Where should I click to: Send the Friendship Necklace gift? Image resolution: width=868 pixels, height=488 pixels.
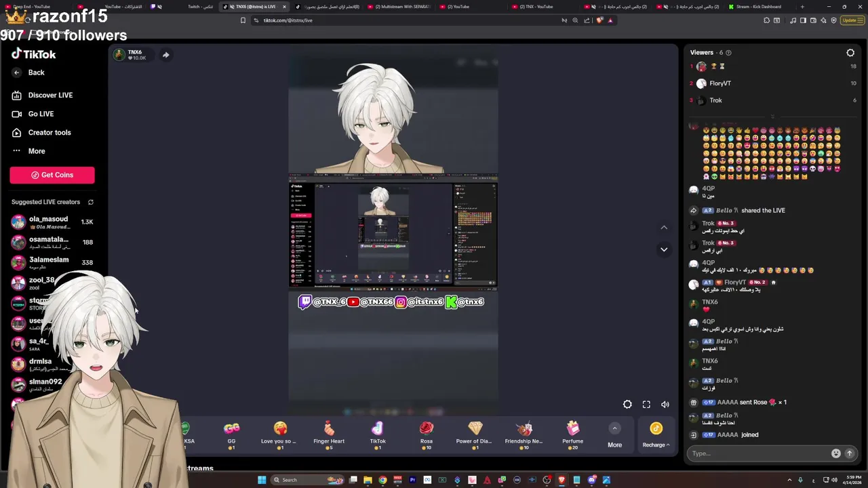pyautogui.click(x=524, y=434)
